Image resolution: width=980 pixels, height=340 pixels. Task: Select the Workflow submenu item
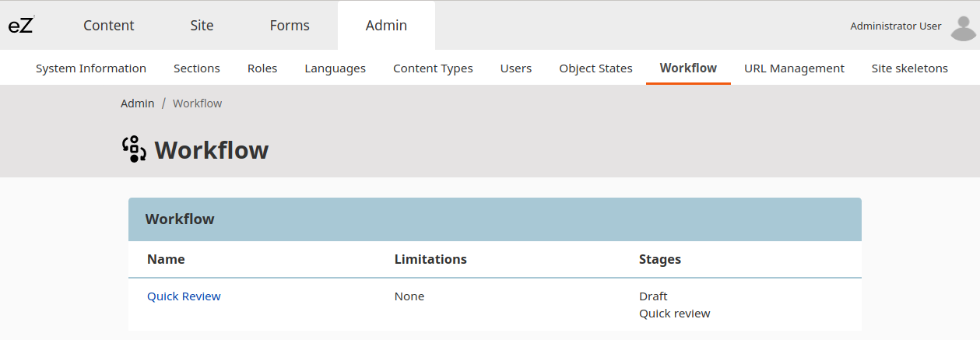click(x=688, y=68)
